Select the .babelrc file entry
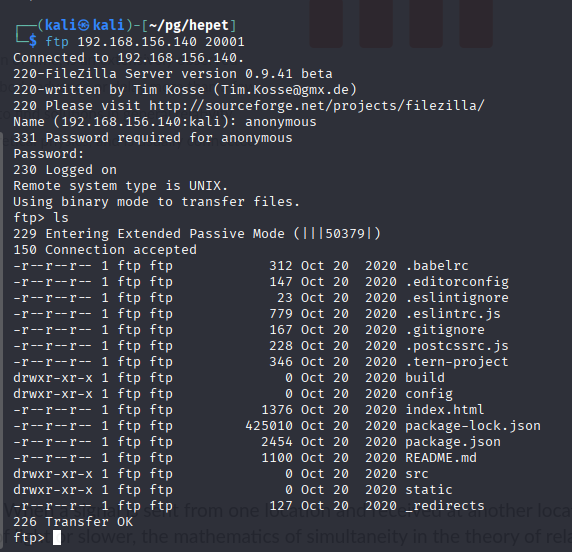572x552 pixels. pos(437,266)
